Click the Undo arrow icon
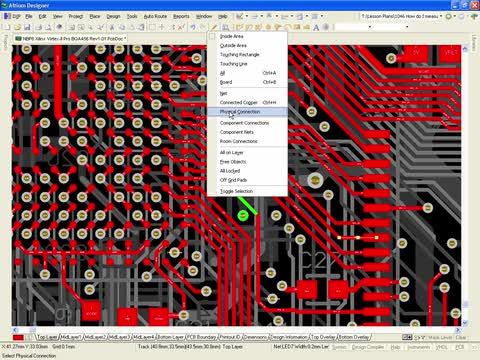The image size is (480, 360). click(193, 27)
